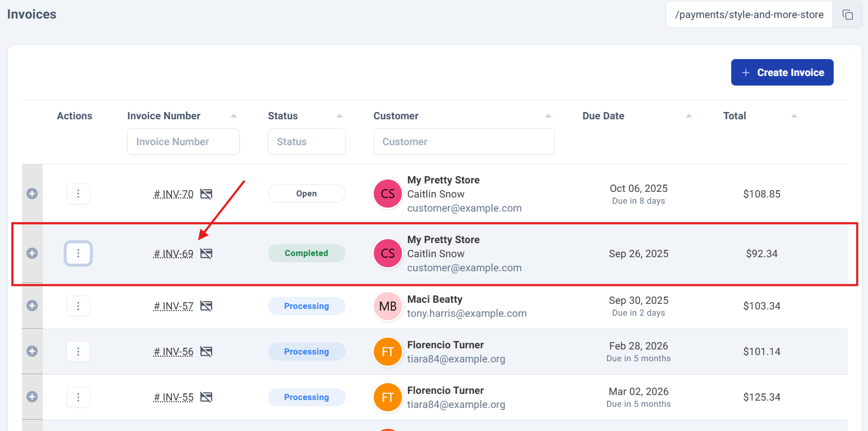Click the Processing badge for INV-57
This screenshot has width=868, height=431.
[x=307, y=306]
